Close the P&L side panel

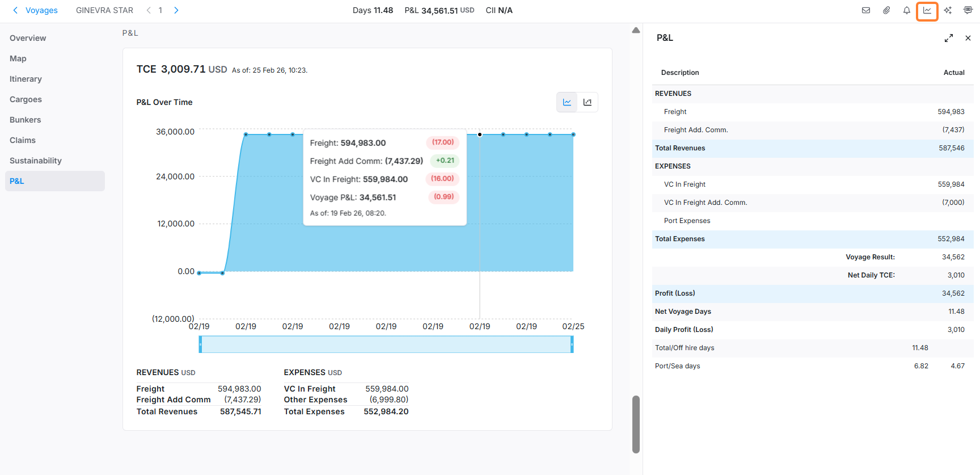tap(968, 38)
